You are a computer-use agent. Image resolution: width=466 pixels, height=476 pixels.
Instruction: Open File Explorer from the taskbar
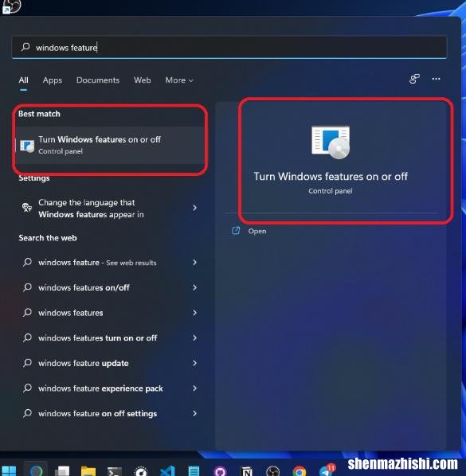(x=88, y=471)
